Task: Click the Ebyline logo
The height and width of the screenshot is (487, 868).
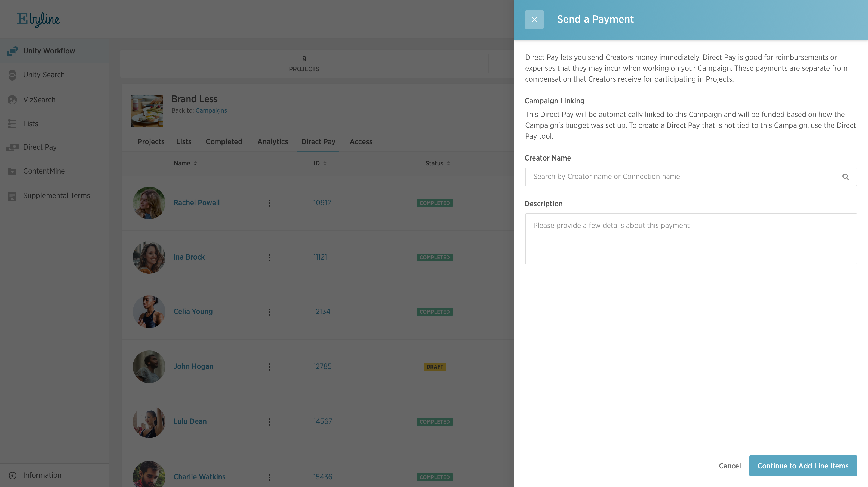Action: [38, 20]
